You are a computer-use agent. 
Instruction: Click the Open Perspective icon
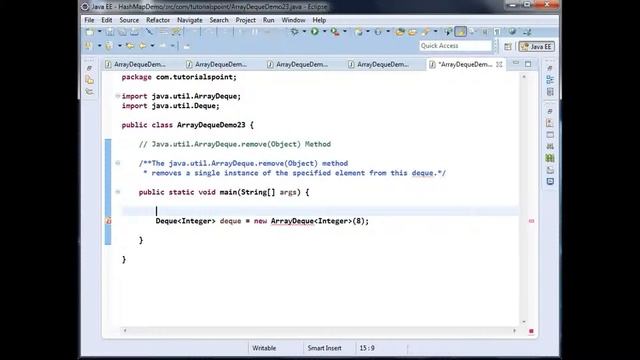[x=507, y=47]
